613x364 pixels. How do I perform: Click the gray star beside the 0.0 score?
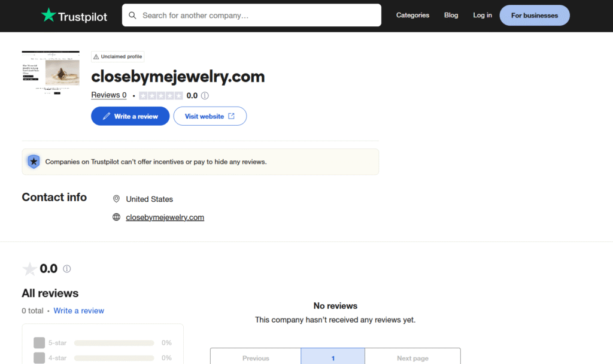point(29,269)
